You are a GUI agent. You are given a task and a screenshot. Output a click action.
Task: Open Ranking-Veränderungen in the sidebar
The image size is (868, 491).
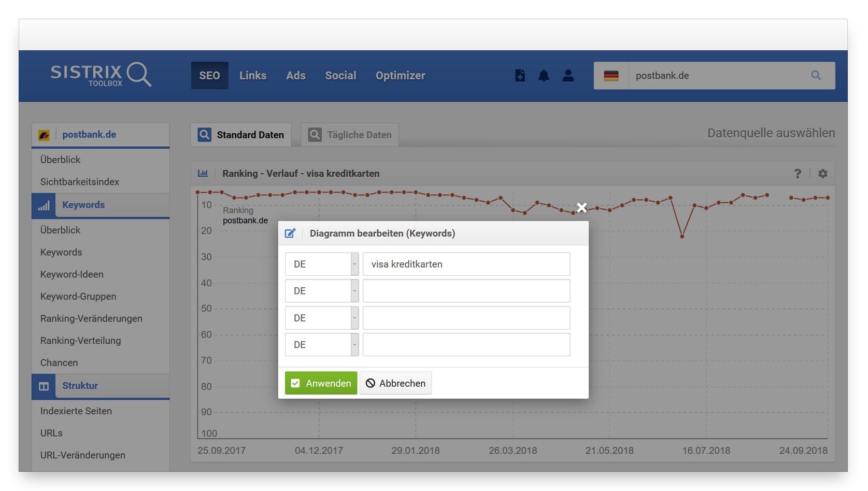click(x=91, y=318)
